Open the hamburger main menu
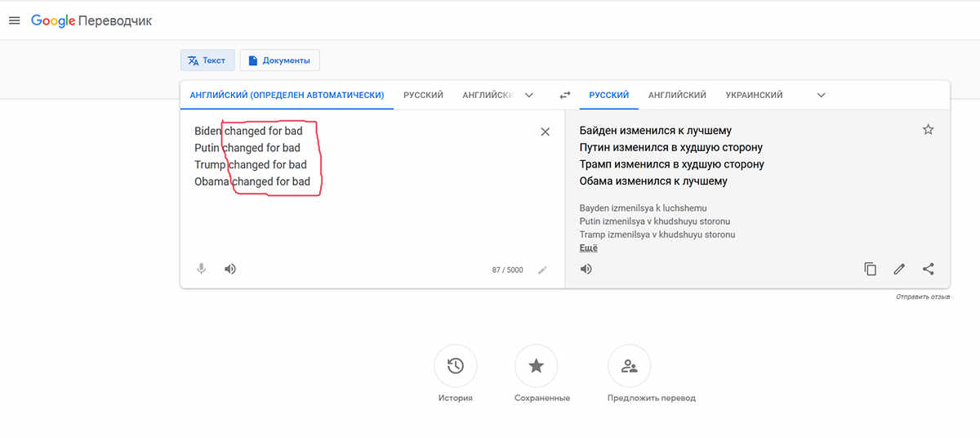This screenshot has height=438, width=980. point(14,20)
